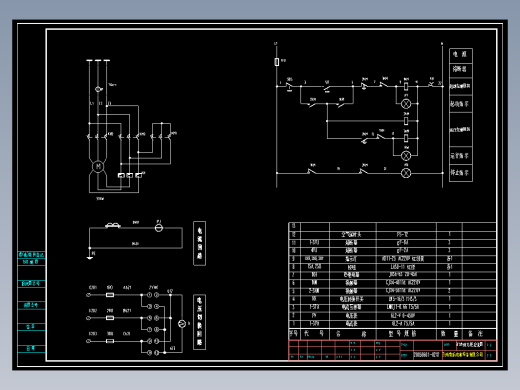The image size is (520, 390).
Task: Click the 型号规格 header cell
Action: click(406, 334)
